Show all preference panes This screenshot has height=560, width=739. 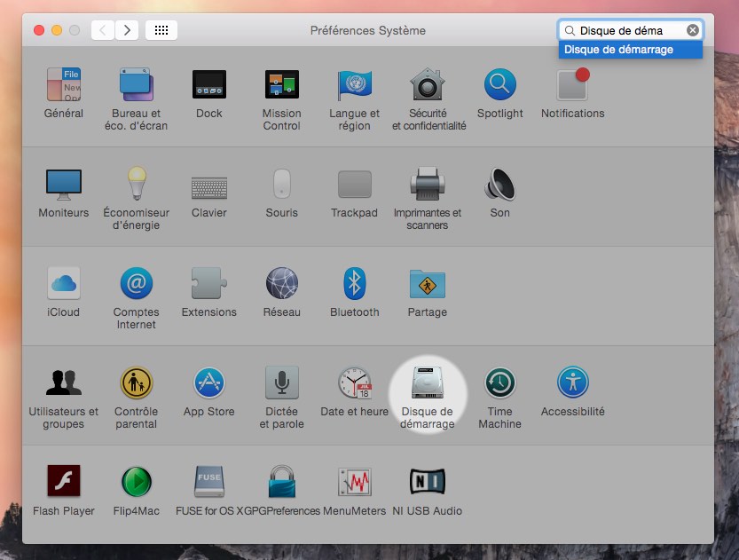[161, 29]
